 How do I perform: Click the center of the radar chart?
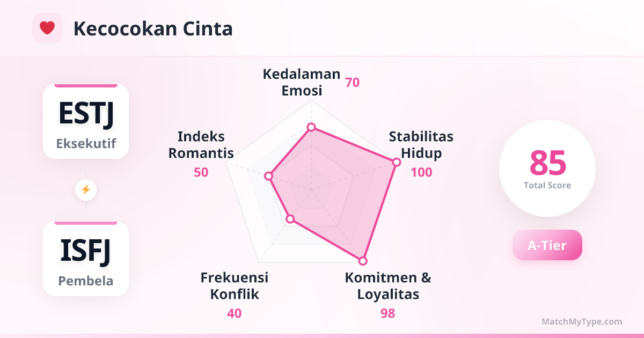click(311, 189)
